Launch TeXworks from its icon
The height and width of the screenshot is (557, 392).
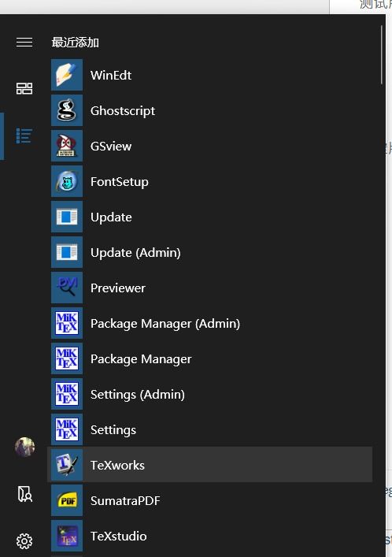(x=67, y=465)
